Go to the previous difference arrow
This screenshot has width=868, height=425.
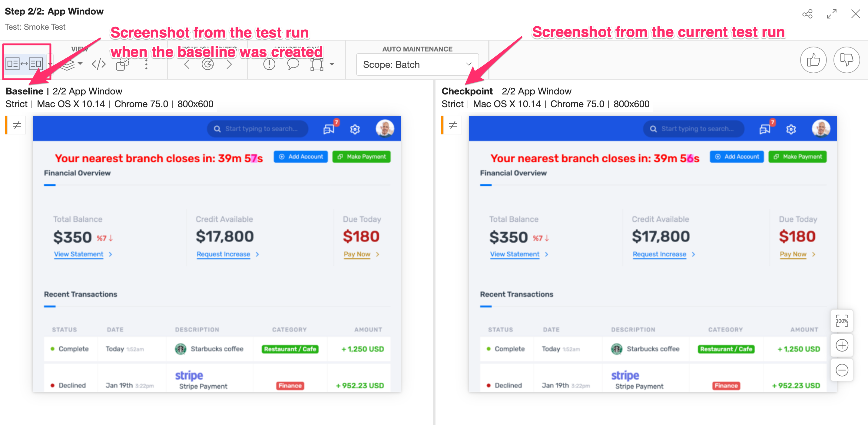(187, 64)
